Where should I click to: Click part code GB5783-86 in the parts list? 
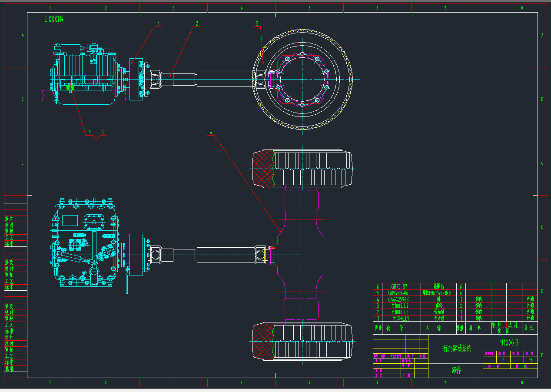pos(398,292)
